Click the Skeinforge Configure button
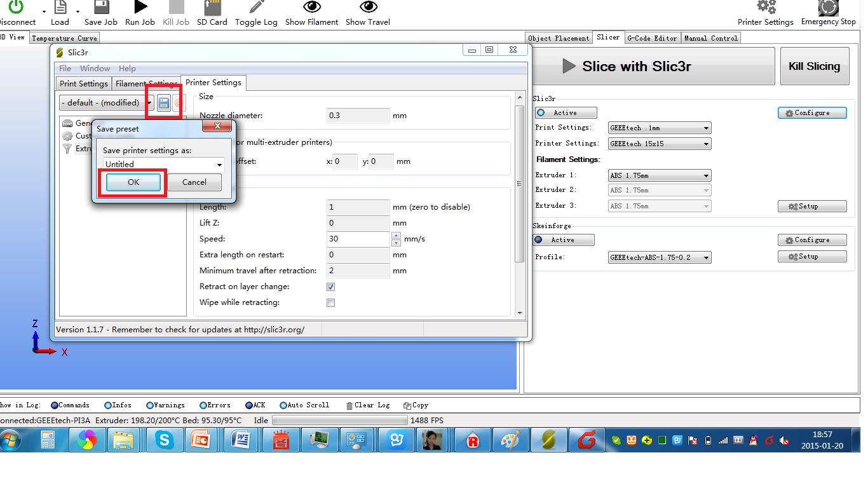The height and width of the screenshot is (488, 868). coord(812,240)
